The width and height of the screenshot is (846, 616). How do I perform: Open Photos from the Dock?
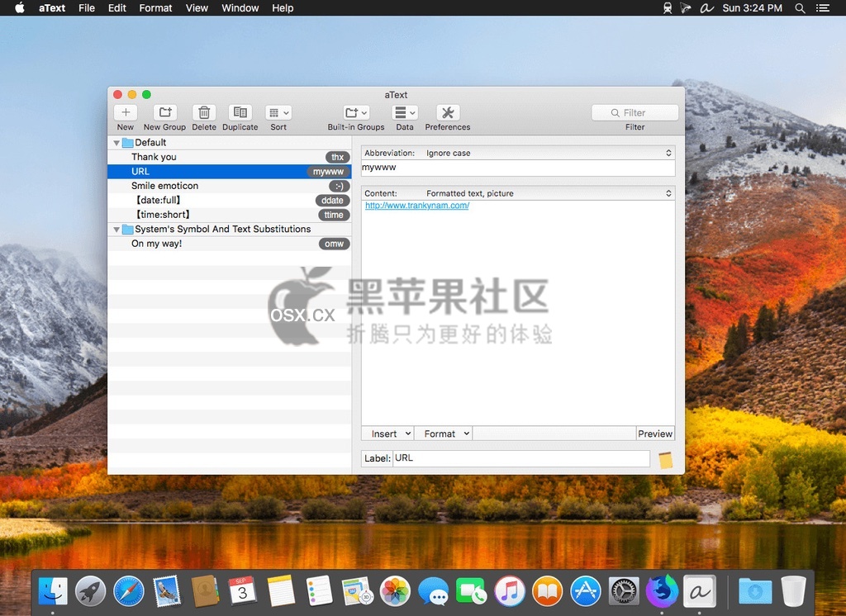(396, 591)
